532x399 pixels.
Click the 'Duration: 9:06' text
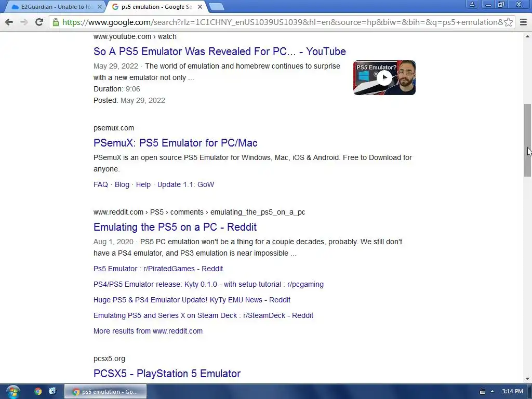[x=117, y=89]
